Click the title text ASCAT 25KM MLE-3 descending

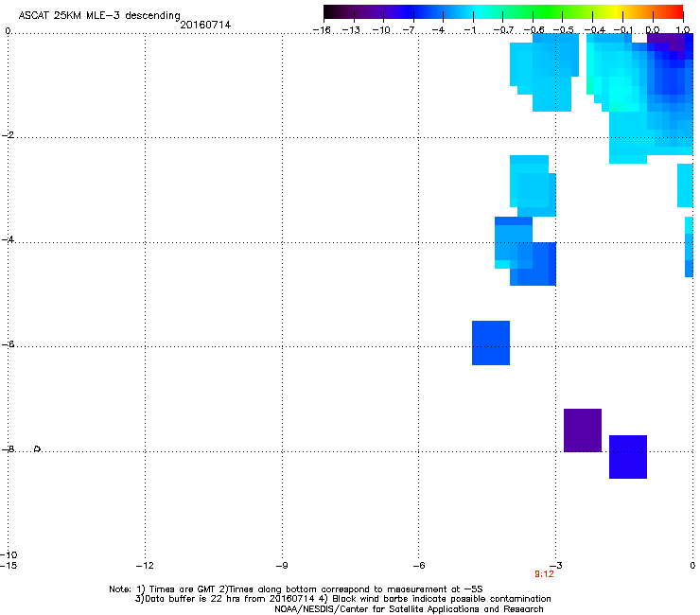(x=99, y=15)
